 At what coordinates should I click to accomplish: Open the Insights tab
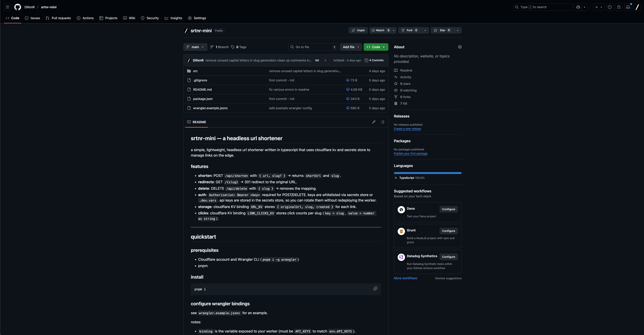point(173,18)
